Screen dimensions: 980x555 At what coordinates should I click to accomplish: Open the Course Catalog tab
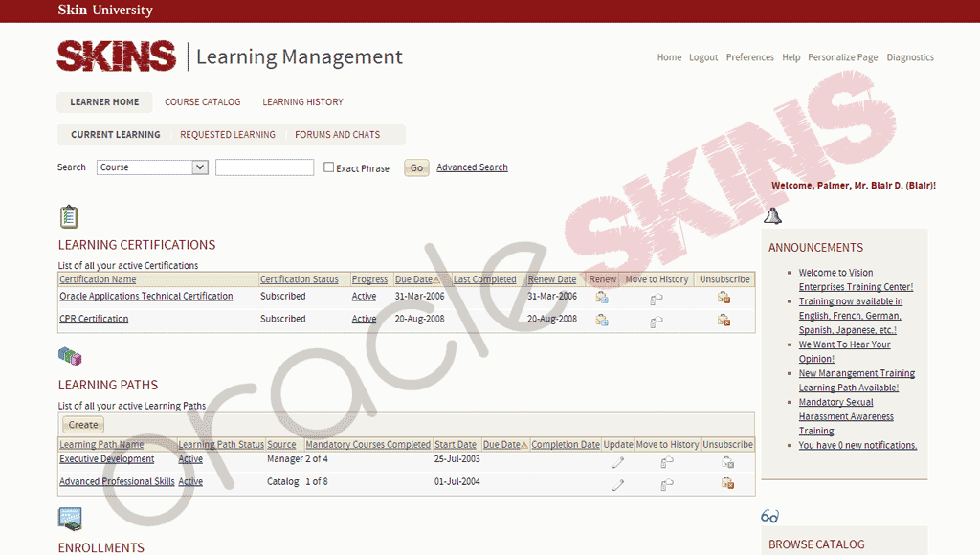[203, 101]
